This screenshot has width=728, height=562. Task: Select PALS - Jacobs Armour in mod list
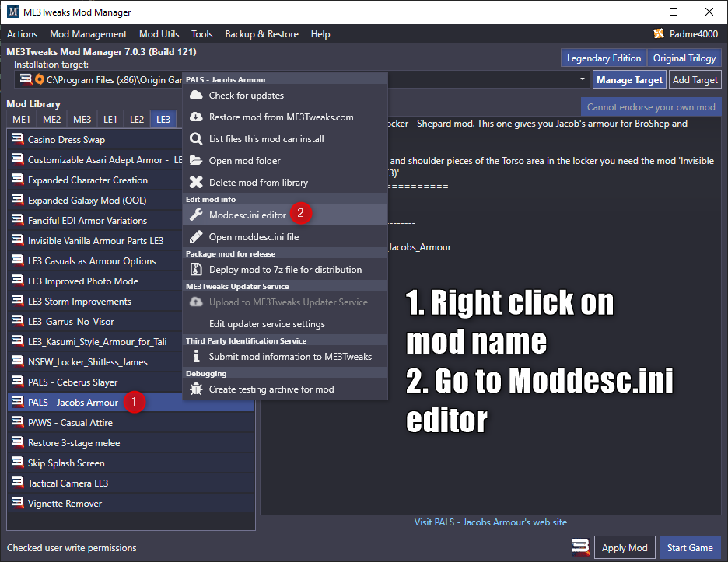point(131,403)
